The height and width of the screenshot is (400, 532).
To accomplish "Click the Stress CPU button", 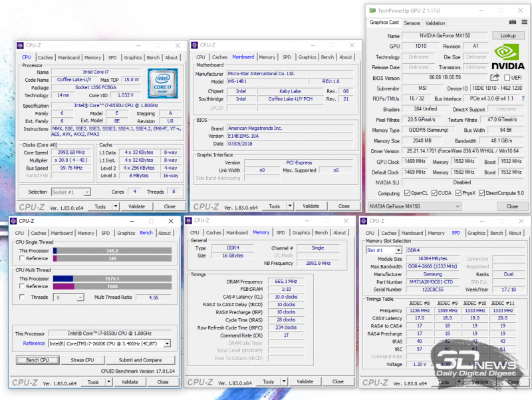I will (x=82, y=360).
